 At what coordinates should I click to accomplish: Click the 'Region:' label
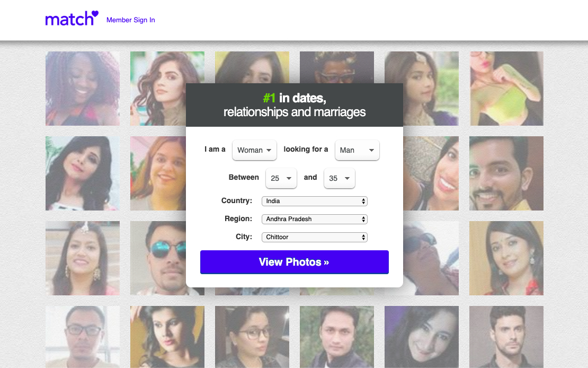(x=238, y=218)
